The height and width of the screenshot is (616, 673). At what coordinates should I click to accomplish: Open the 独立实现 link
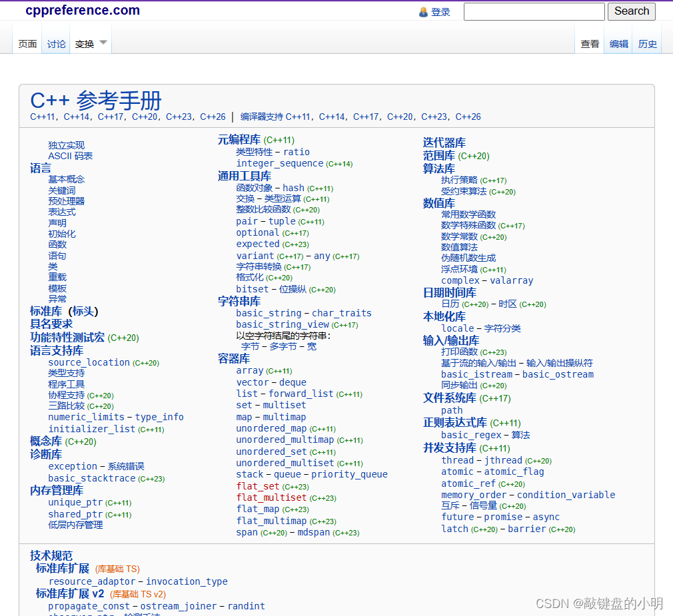pyautogui.click(x=66, y=145)
